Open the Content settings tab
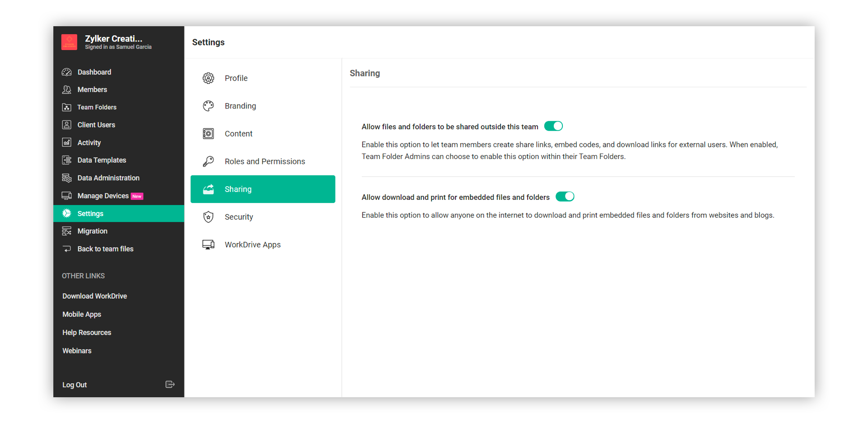The height and width of the screenshot is (423, 868). (x=238, y=134)
